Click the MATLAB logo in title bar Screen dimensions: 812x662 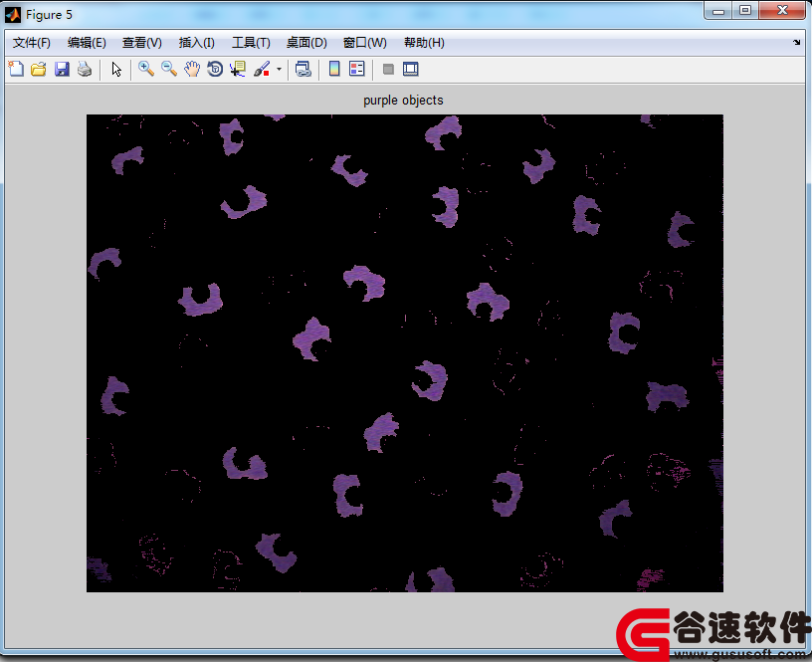tap(13, 15)
